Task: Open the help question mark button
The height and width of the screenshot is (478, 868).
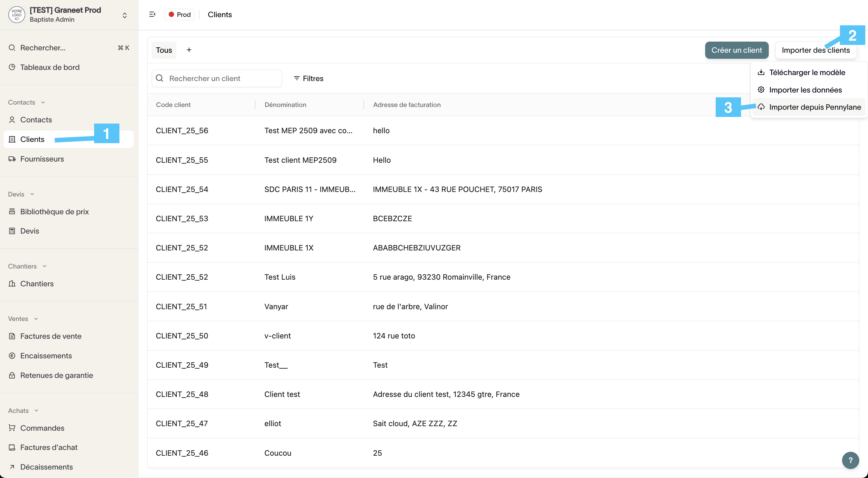Action: click(x=850, y=460)
